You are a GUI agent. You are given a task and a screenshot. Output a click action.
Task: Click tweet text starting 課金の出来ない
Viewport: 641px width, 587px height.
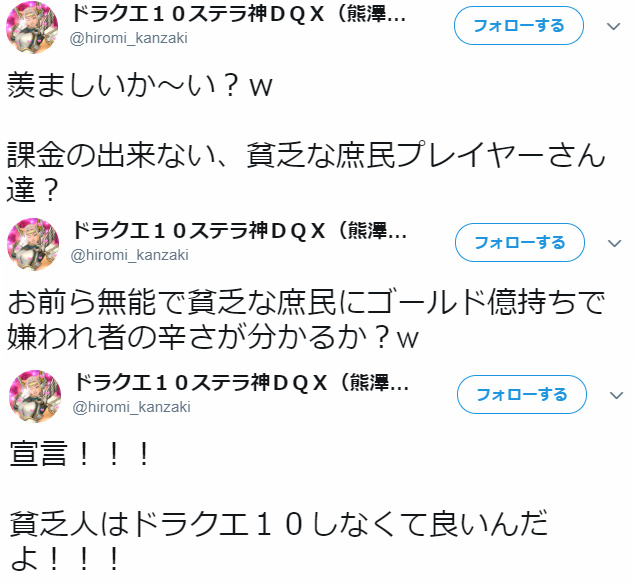(x=306, y=172)
